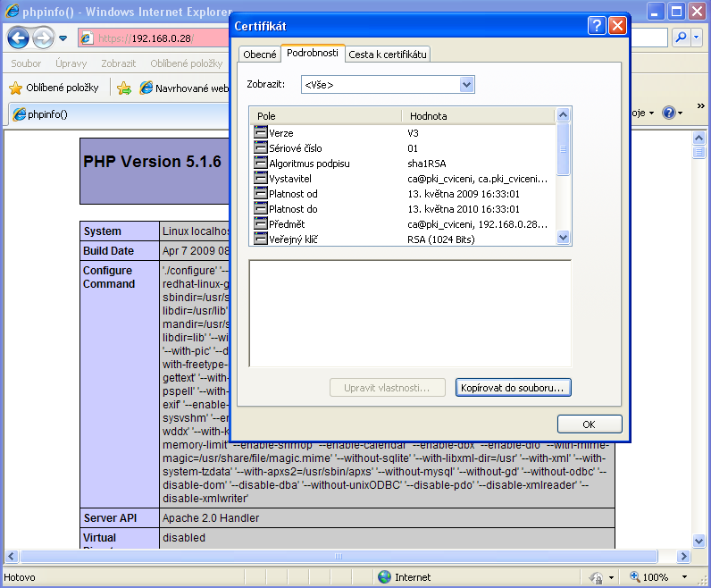The height and width of the screenshot is (588, 711).
Task: Open recent pages dropdown next to Forward
Action: (x=63, y=38)
